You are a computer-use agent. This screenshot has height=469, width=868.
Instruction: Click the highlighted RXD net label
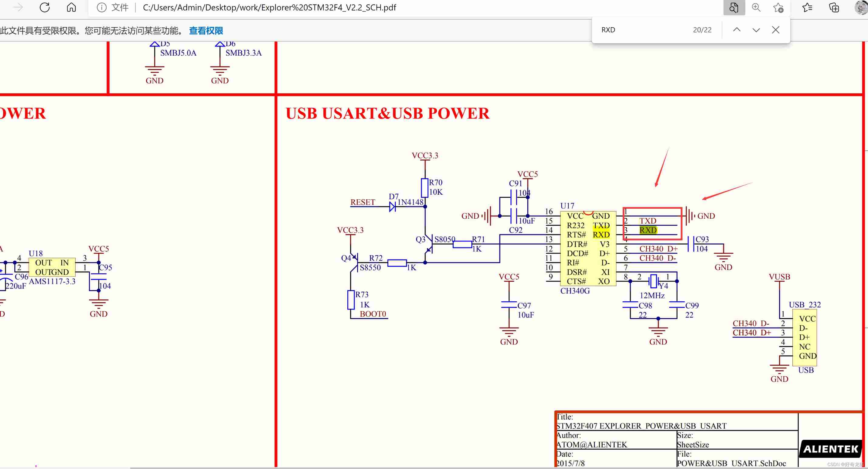point(648,230)
